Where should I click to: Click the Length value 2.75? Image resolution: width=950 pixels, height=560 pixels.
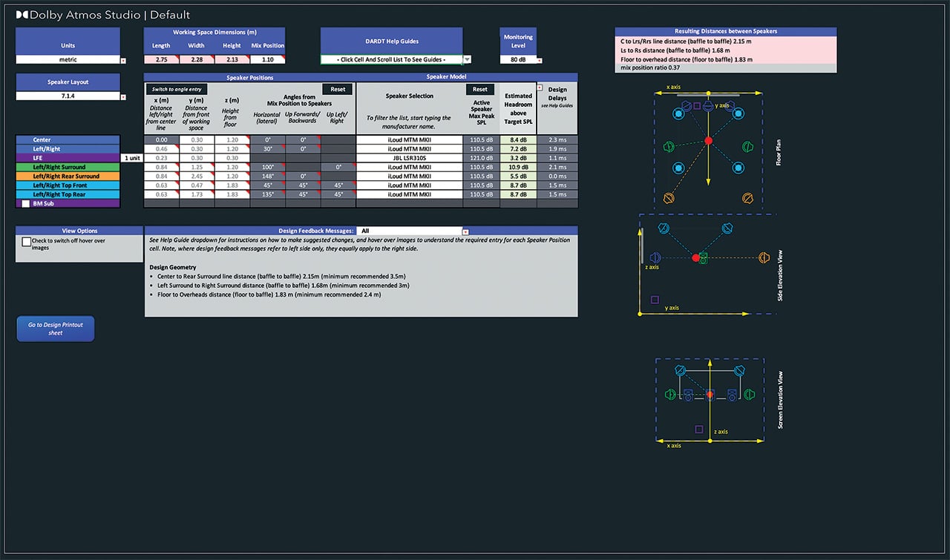[161, 59]
